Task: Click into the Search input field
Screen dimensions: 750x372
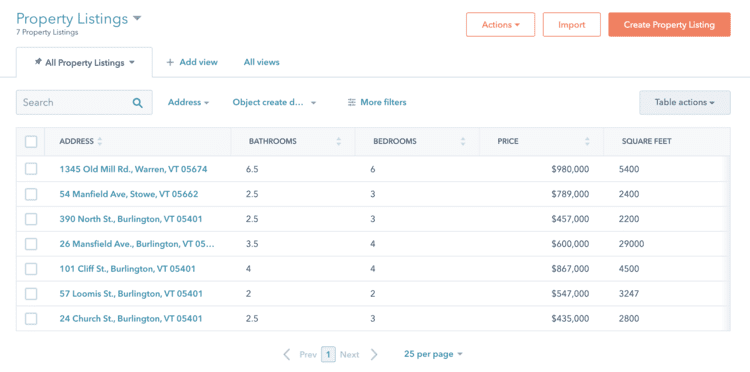Action: (84, 102)
